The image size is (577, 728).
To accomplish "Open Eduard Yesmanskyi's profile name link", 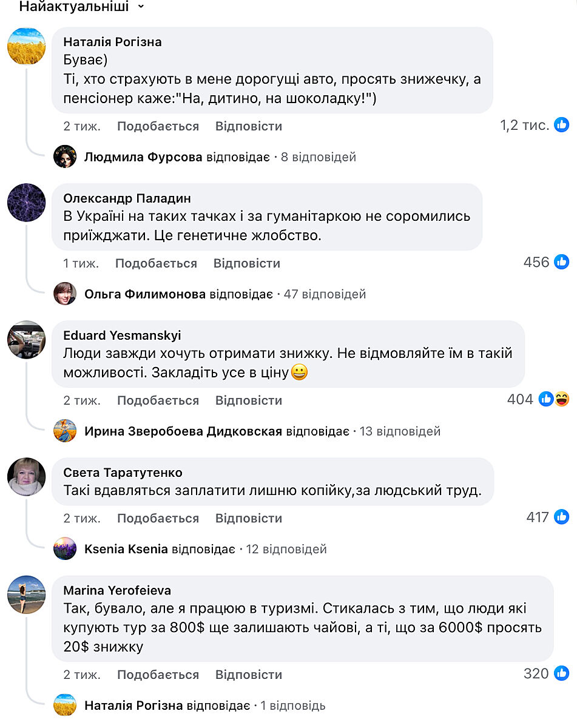I will 122,335.
